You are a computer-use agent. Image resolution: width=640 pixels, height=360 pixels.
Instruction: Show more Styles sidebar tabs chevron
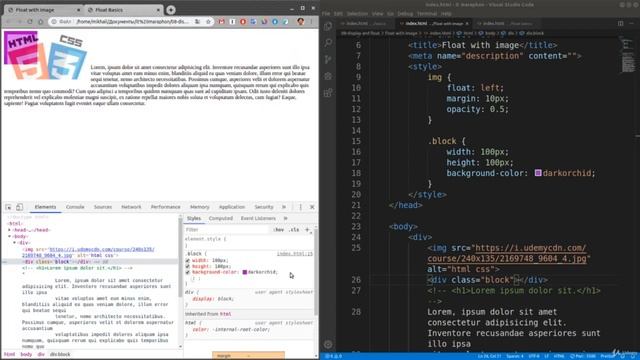[x=285, y=218]
